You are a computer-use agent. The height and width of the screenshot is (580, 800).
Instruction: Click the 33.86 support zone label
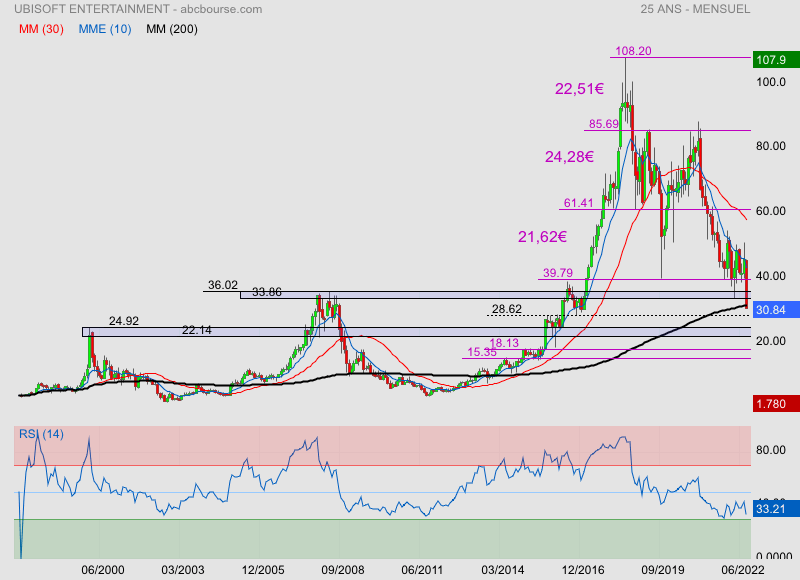point(267,292)
